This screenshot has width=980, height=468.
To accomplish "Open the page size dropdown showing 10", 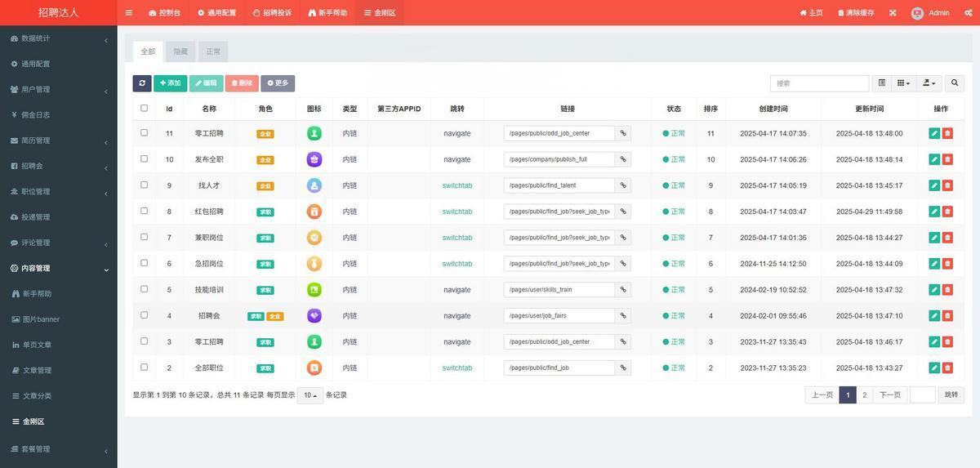I will pos(310,395).
